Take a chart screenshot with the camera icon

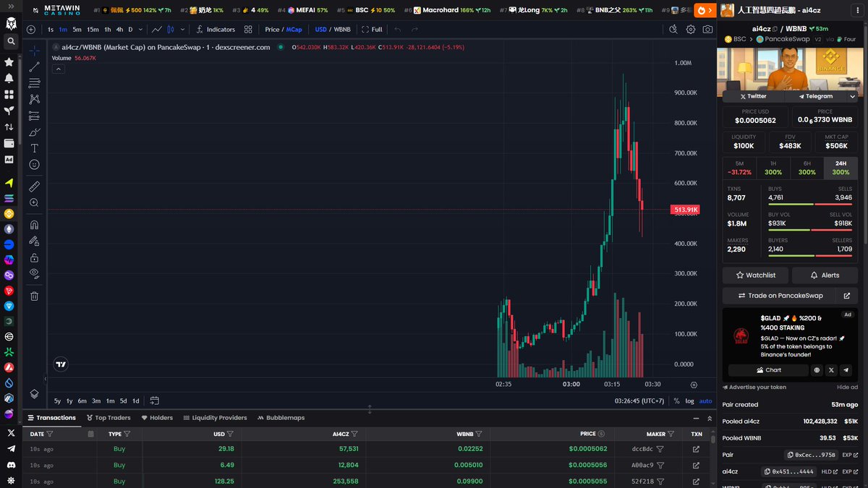[x=710, y=30]
